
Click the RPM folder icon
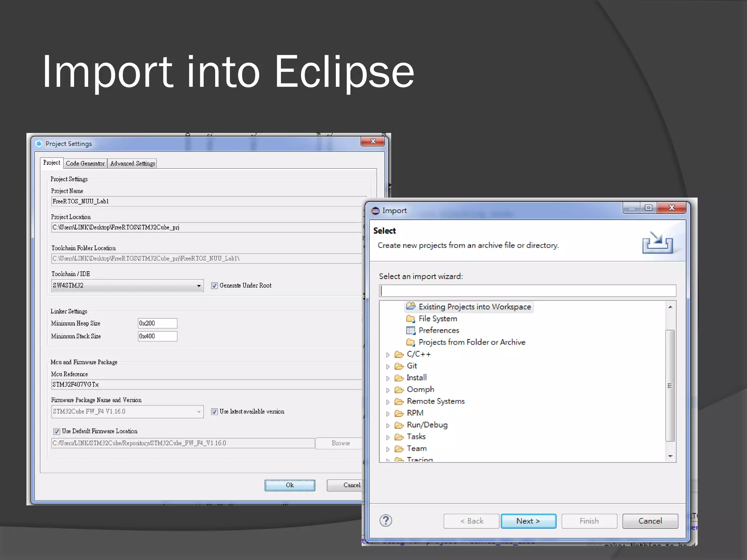pos(399,413)
